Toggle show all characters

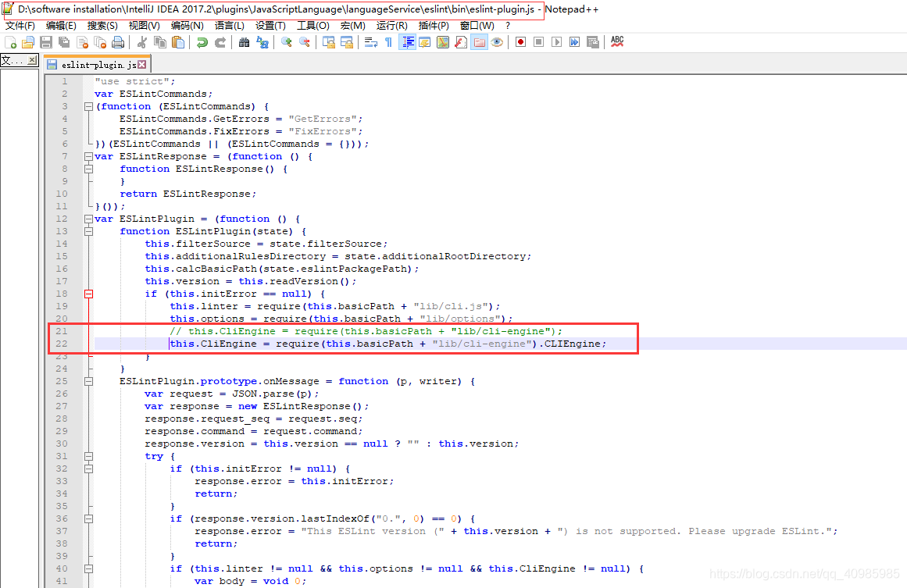pyautogui.click(x=388, y=41)
